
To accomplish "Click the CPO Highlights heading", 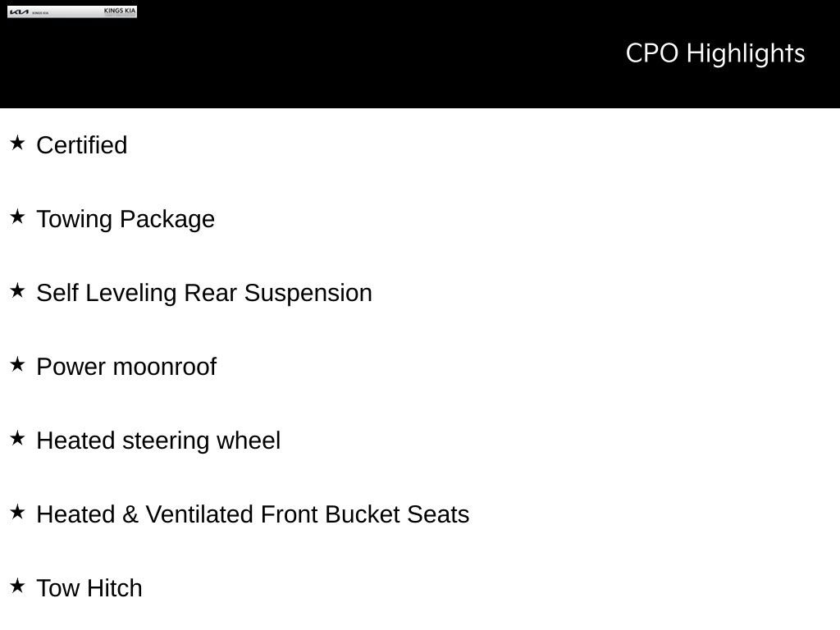I will (x=715, y=53).
